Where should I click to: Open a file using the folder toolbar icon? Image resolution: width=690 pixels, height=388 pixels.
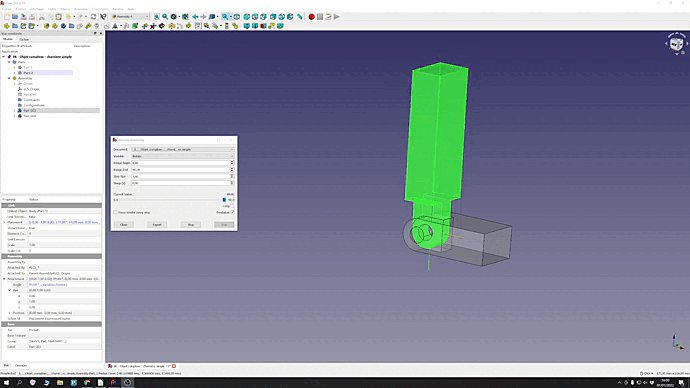tap(15, 17)
